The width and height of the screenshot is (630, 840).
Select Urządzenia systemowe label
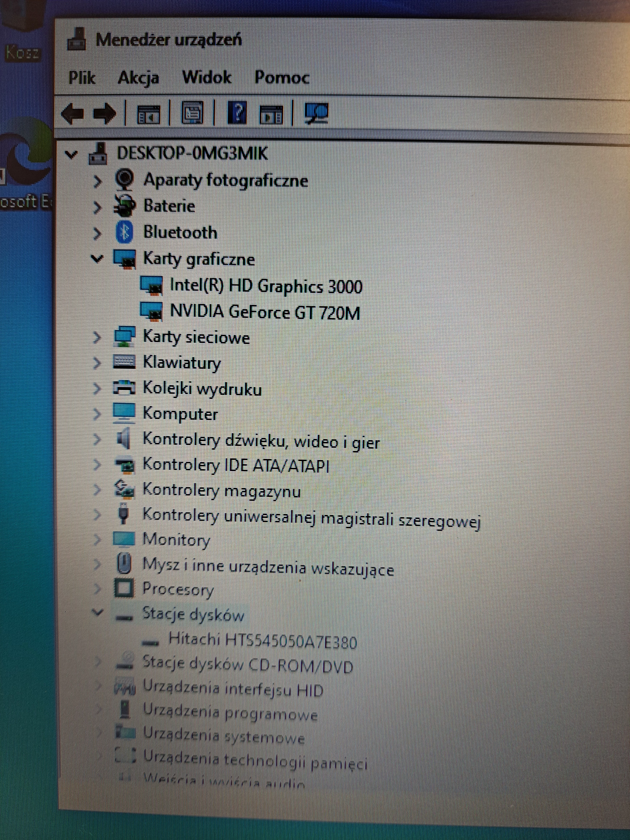click(x=224, y=736)
